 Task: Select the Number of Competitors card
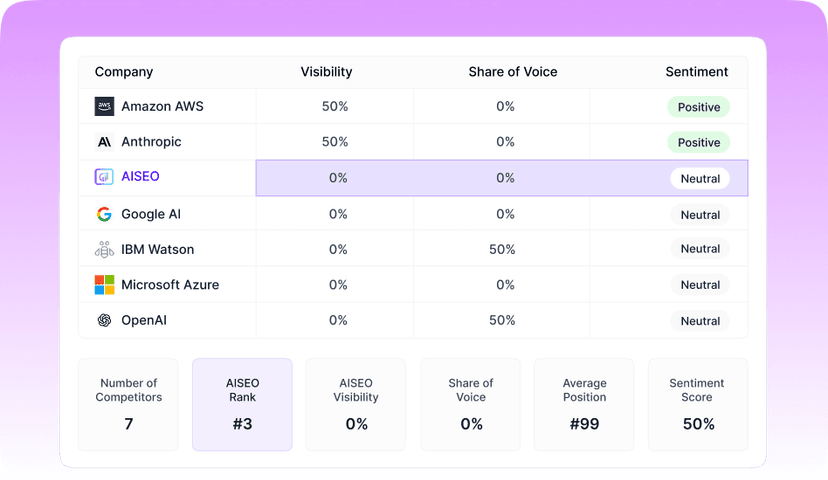point(128,404)
